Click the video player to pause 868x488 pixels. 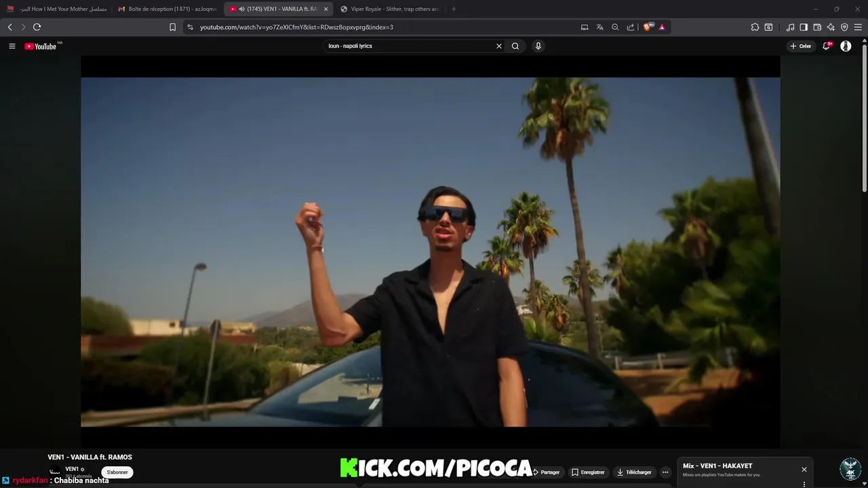pyautogui.click(x=431, y=251)
